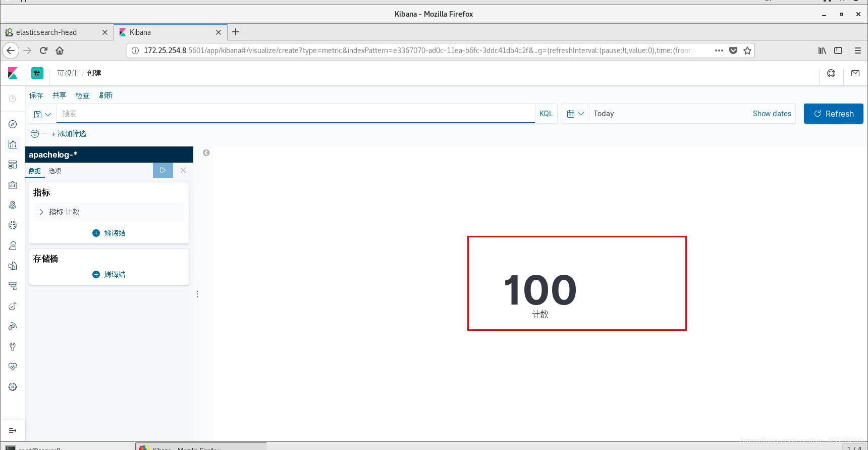Click the panel resize handle dots
The width and height of the screenshot is (868, 450).
[197, 294]
